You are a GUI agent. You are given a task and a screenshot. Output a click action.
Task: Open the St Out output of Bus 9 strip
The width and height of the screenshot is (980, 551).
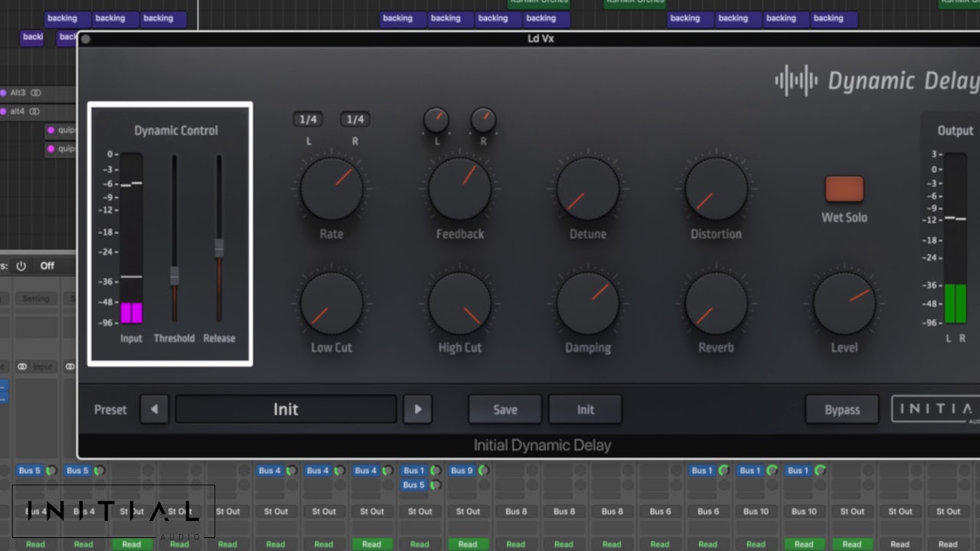[x=468, y=511]
